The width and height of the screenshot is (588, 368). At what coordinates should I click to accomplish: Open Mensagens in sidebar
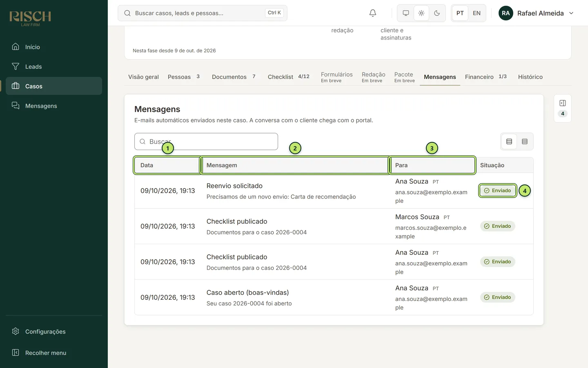[54, 106]
